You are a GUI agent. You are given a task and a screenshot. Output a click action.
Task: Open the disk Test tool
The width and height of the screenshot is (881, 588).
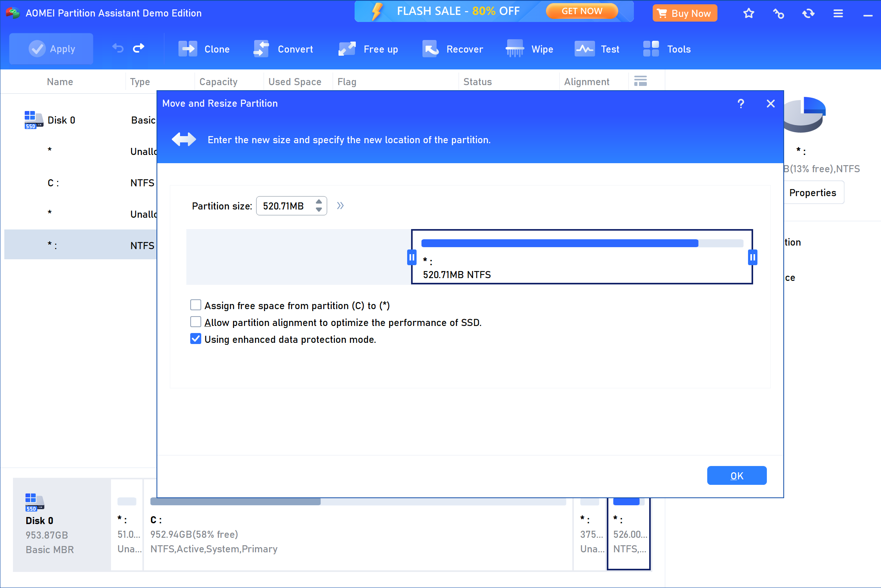(597, 49)
